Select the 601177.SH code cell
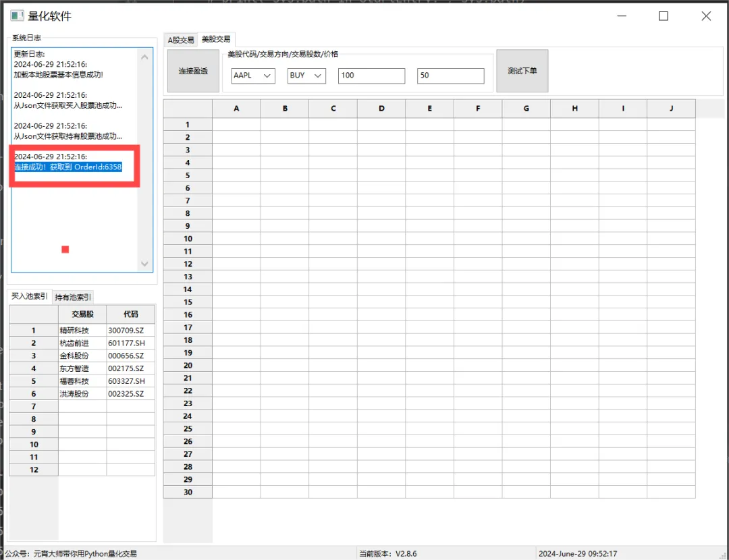Viewport: 729px width, 560px height. [131, 343]
